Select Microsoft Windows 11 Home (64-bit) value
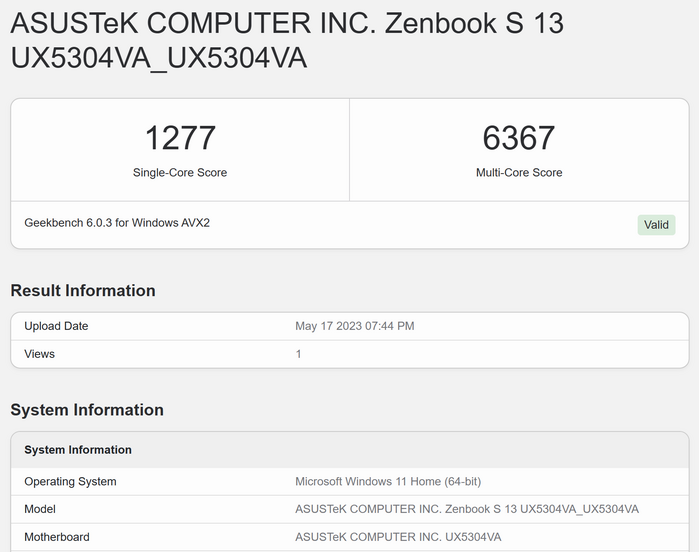Image resolution: width=699 pixels, height=552 pixels. tap(388, 482)
